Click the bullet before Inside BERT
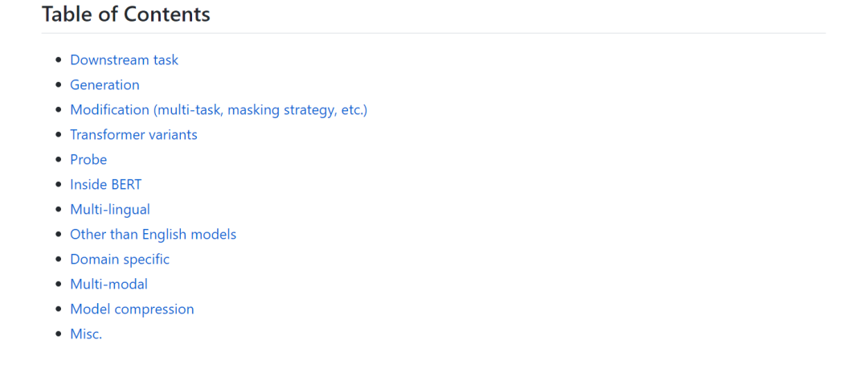 (58, 185)
